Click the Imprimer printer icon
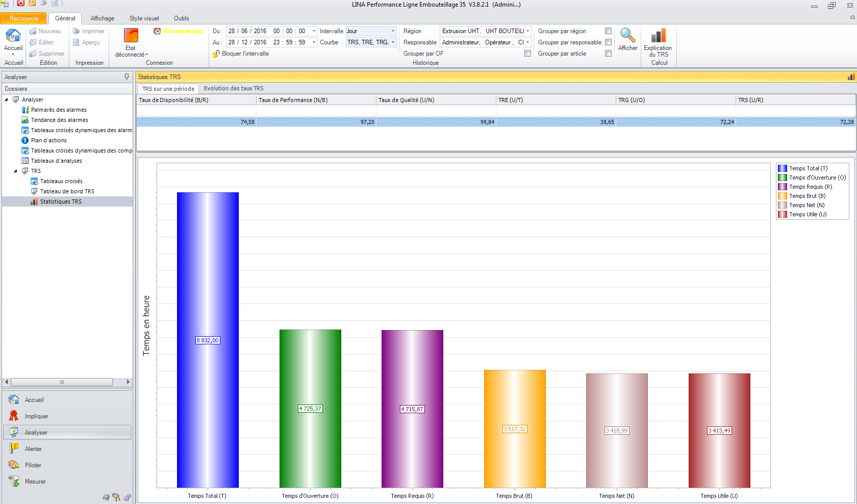 pos(76,31)
